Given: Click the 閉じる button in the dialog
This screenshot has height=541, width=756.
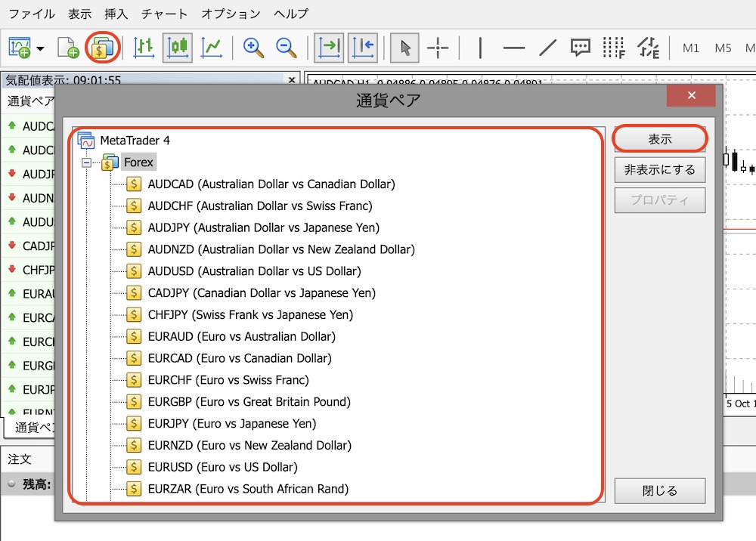Looking at the screenshot, I should click(x=659, y=490).
